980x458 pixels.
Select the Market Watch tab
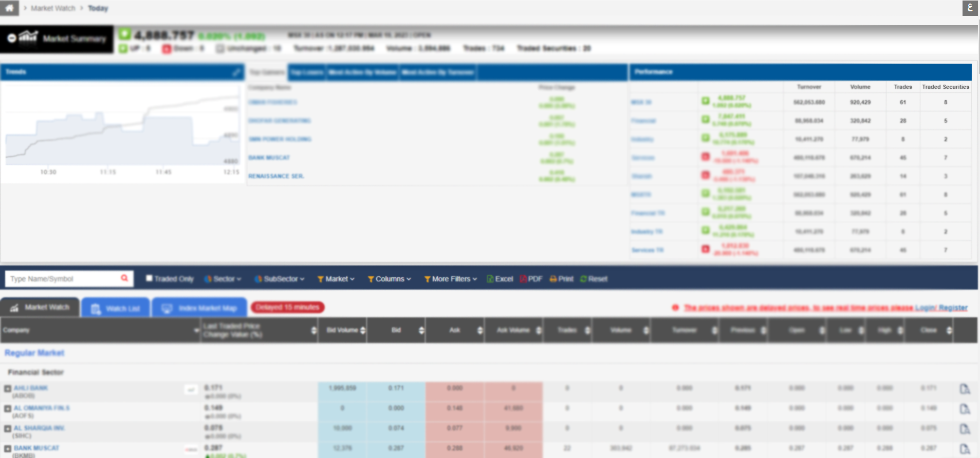pos(40,307)
